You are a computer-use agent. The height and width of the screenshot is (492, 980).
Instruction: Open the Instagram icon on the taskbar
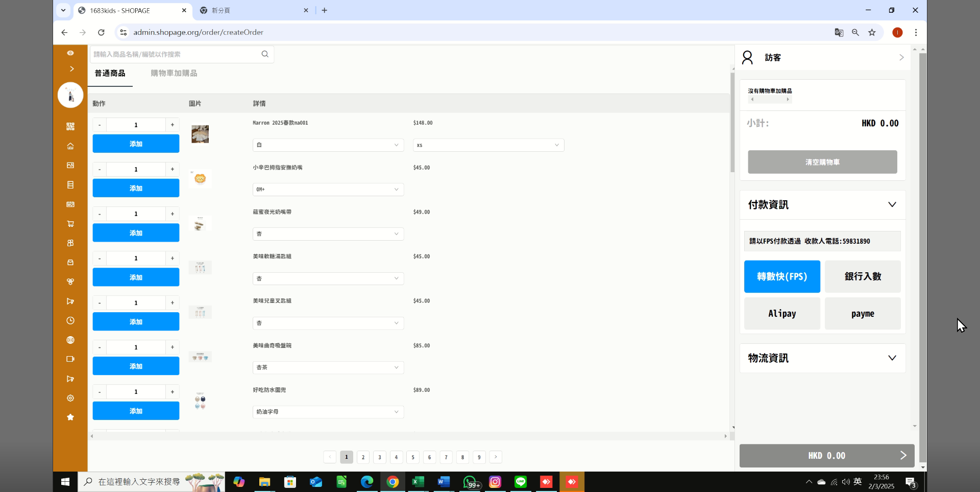coord(495,482)
